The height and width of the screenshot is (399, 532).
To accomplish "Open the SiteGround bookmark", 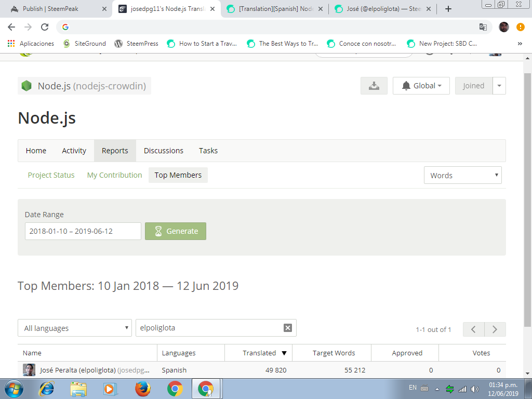I will 85,44.
